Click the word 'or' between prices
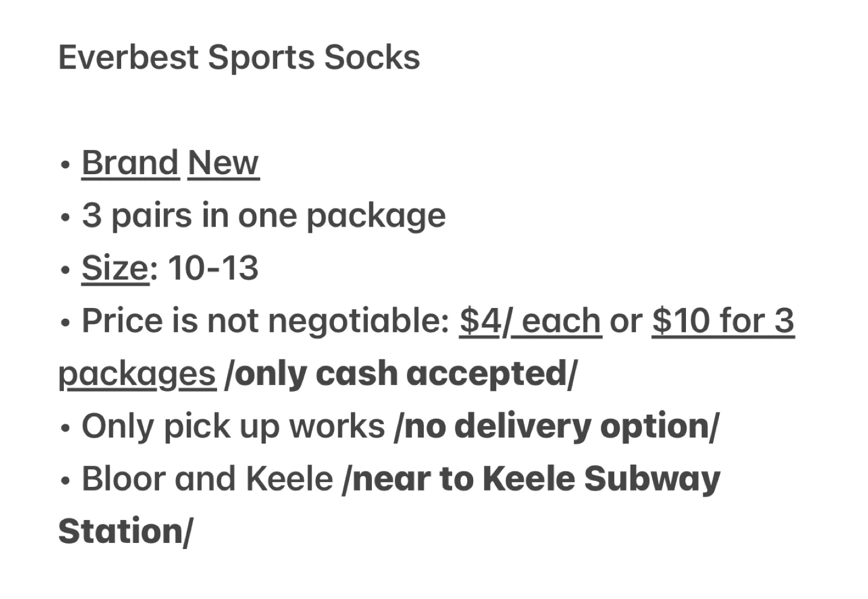The image size is (868, 599). tap(626, 322)
